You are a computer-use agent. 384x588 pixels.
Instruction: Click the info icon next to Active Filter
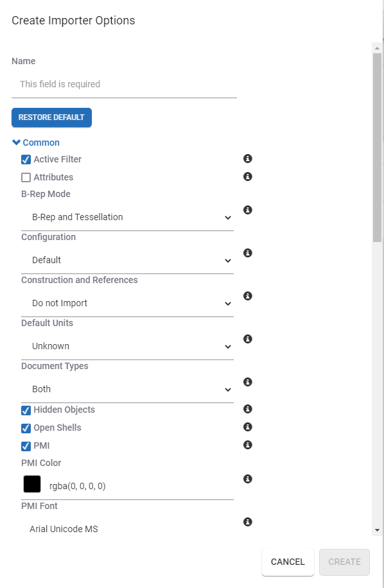247,159
